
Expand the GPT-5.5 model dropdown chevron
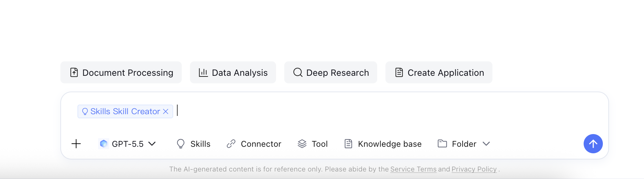point(152,144)
